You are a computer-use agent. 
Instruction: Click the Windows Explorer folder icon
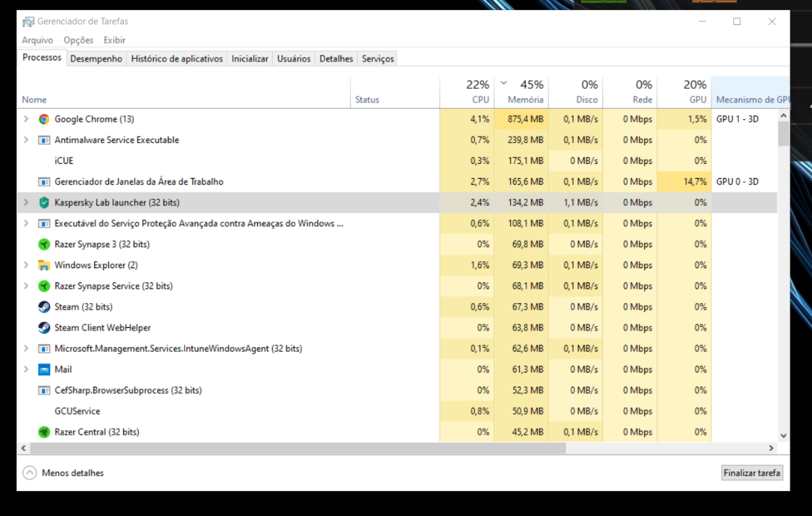pyautogui.click(x=44, y=265)
